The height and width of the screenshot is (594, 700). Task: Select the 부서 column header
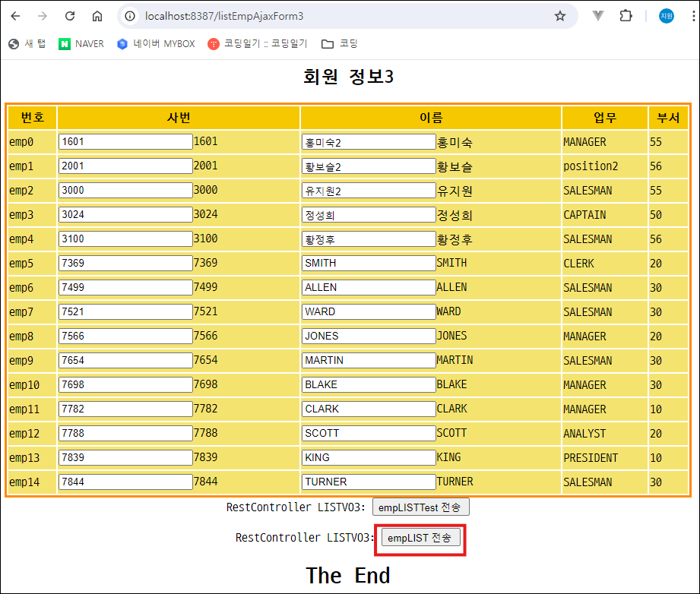coord(668,118)
